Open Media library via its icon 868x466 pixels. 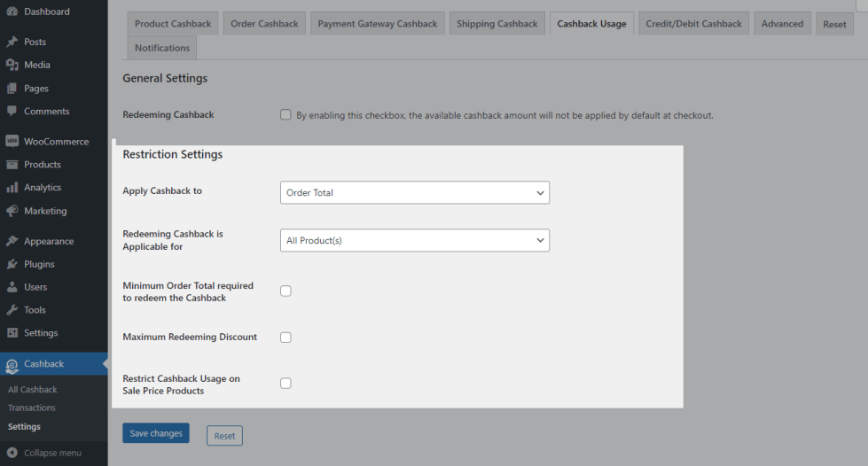(12, 65)
